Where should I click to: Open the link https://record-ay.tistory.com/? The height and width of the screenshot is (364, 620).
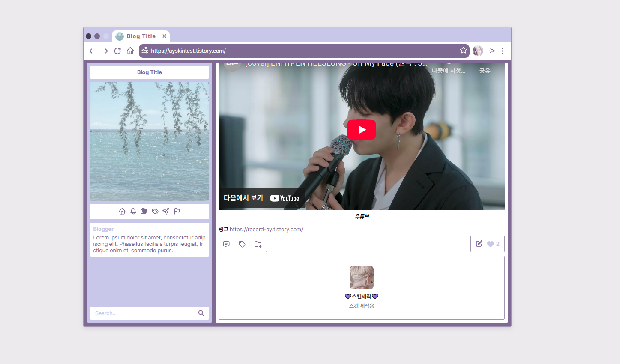[x=266, y=230]
